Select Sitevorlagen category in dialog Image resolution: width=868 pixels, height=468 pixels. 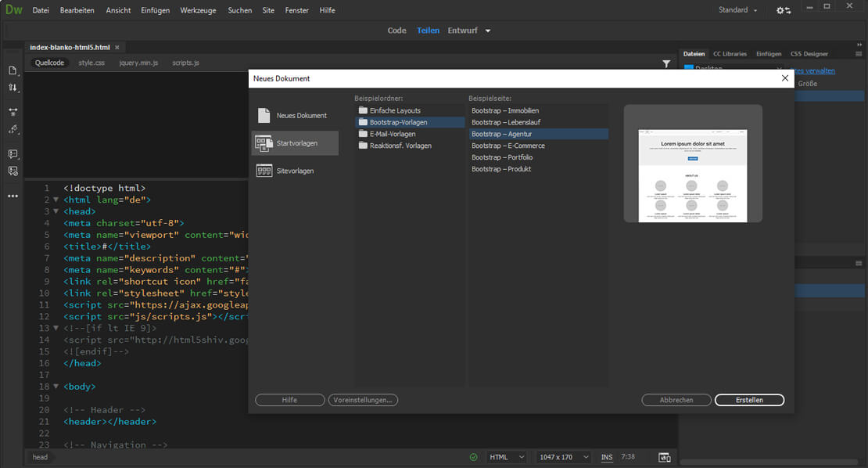coord(295,171)
